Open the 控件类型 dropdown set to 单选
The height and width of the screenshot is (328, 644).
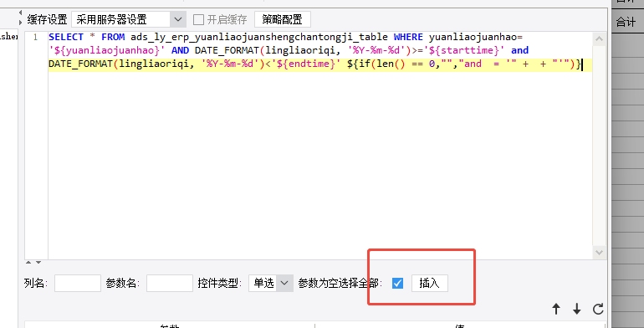click(271, 283)
